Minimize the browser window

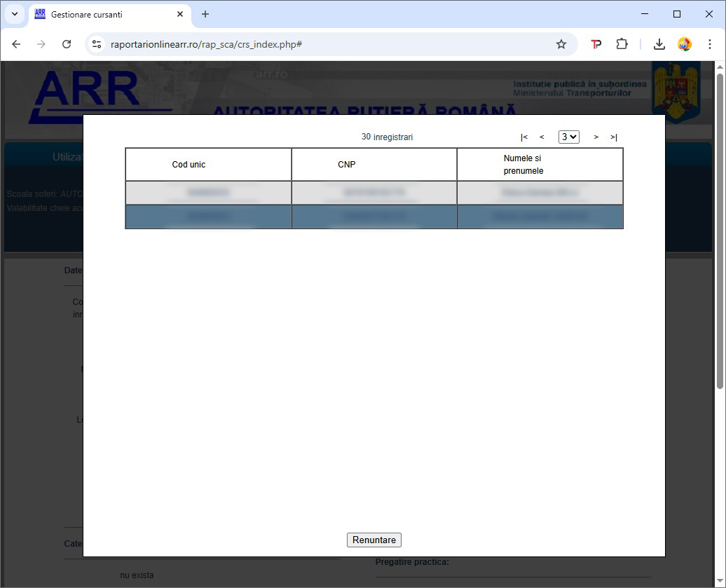click(x=645, y=14)
